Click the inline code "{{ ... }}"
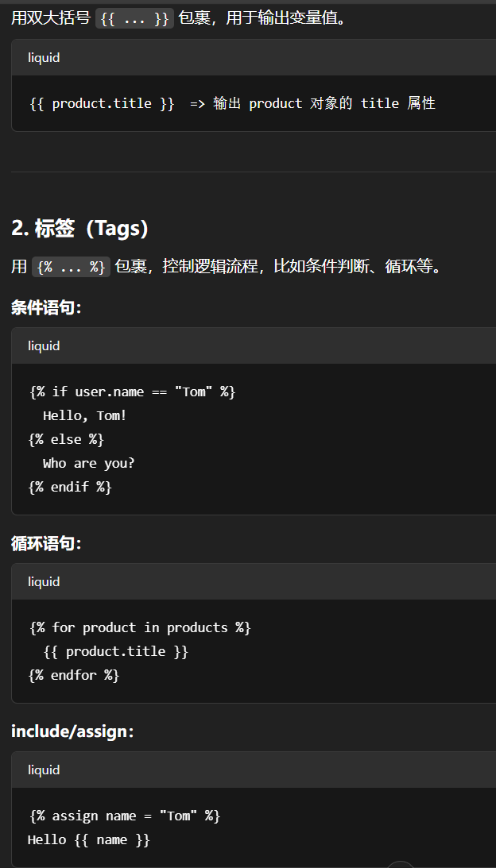The height and width of the screenshot is (868, 496). coord(134,18)
